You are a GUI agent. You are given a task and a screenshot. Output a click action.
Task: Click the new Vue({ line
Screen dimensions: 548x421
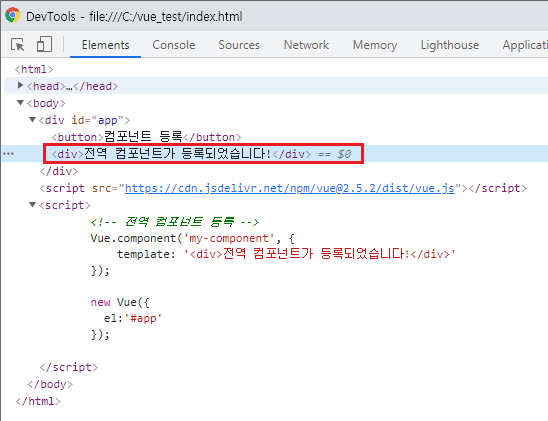(120, 302)
